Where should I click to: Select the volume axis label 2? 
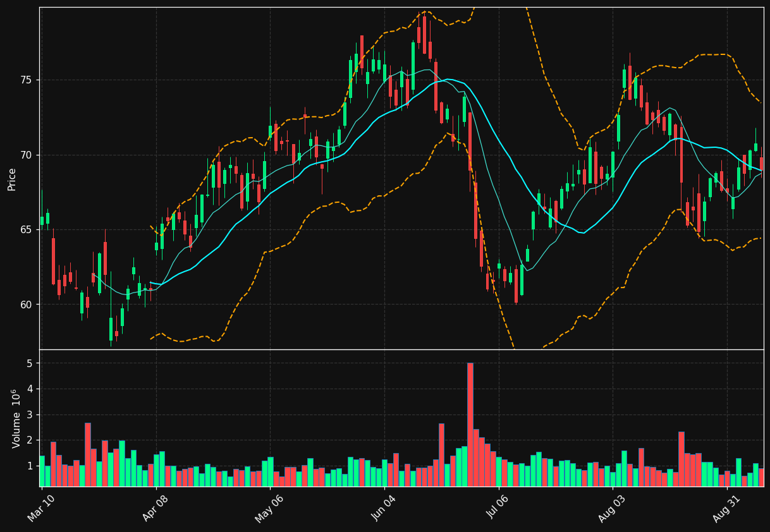30,440
